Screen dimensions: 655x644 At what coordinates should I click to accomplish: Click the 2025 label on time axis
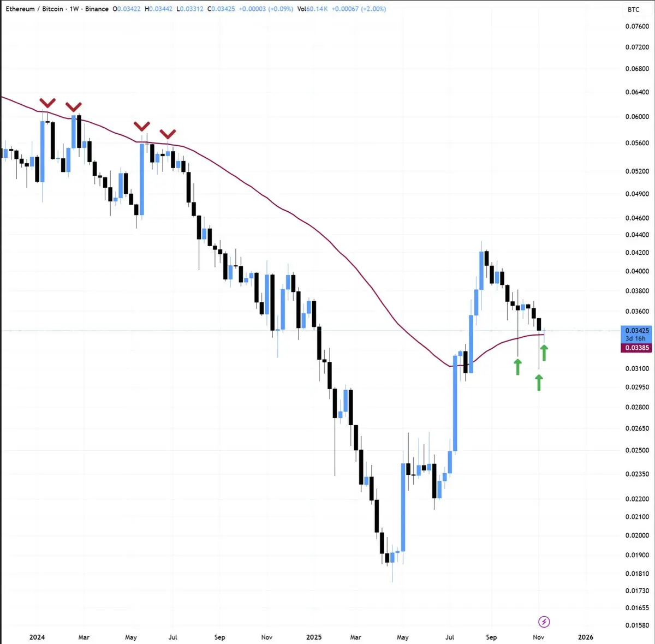click(x=314, y=637)
